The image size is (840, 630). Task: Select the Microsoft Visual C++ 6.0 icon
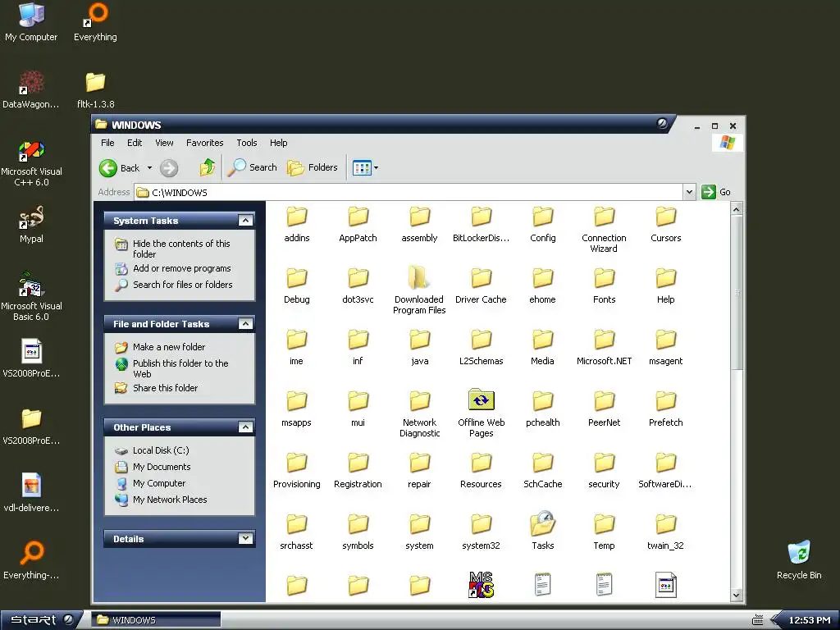(x=31, y=163)
